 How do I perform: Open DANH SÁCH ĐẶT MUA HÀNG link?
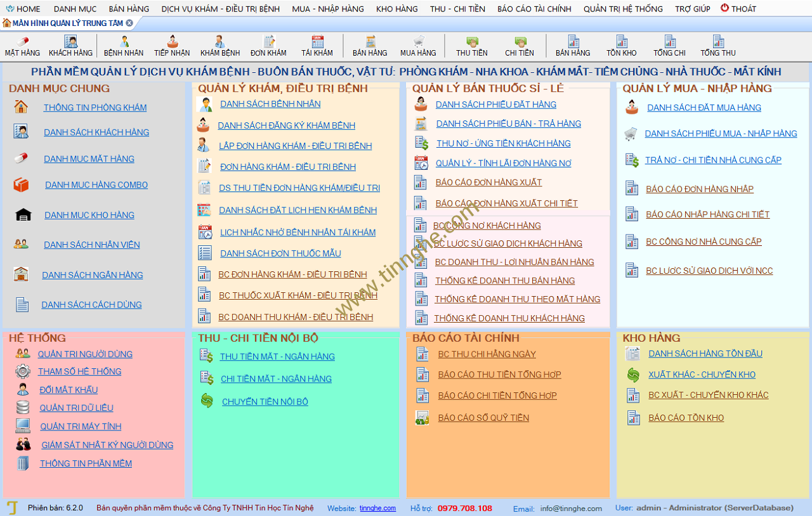point(704,108)
